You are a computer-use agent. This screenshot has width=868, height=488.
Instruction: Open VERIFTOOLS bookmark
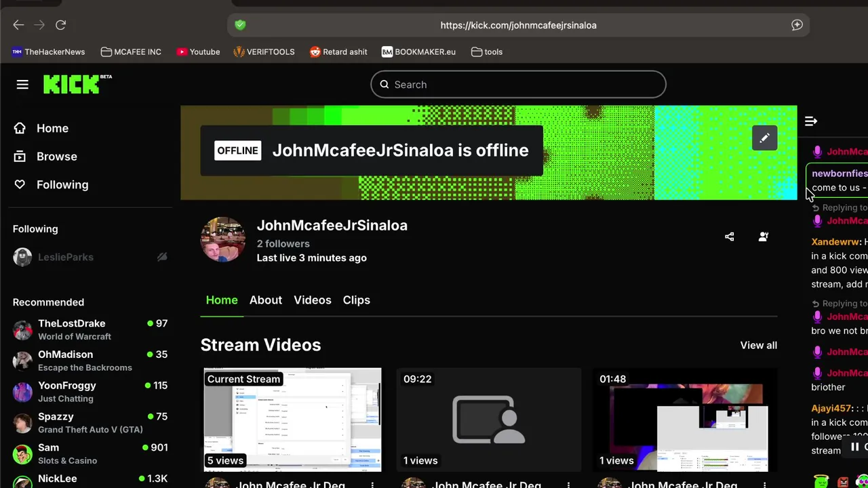pos(264,52)
